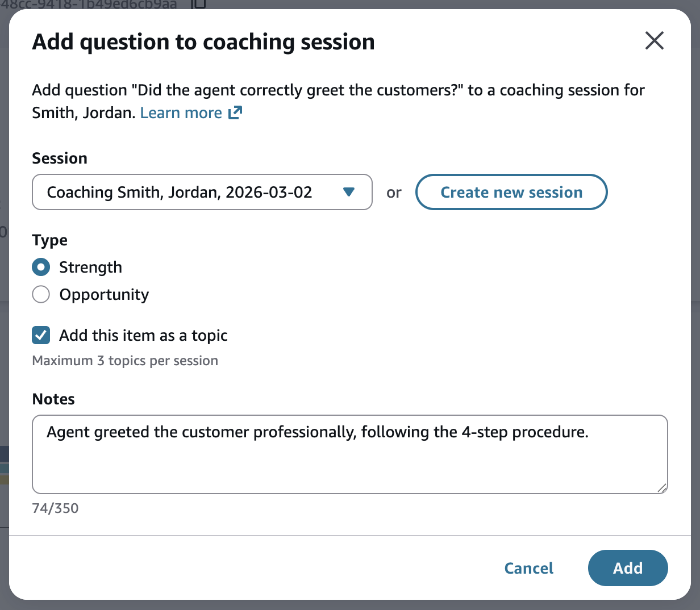Click the Add question to coaching session title
The height and width of the screenshot is (610, 700).
click(205, 41)
